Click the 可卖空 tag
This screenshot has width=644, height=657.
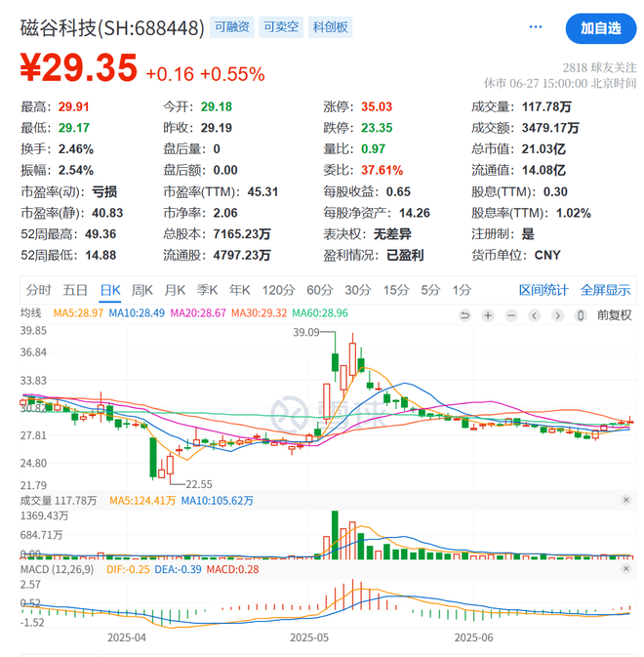coord(281,27)
